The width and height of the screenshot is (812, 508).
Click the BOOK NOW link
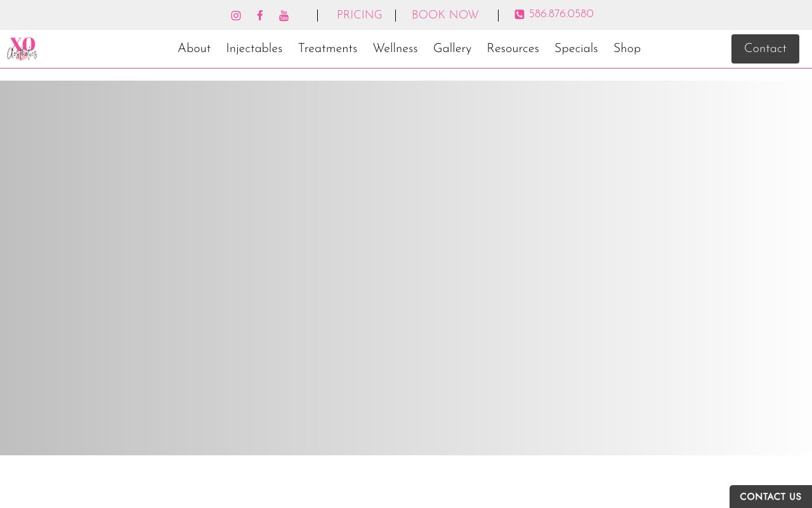445,15
